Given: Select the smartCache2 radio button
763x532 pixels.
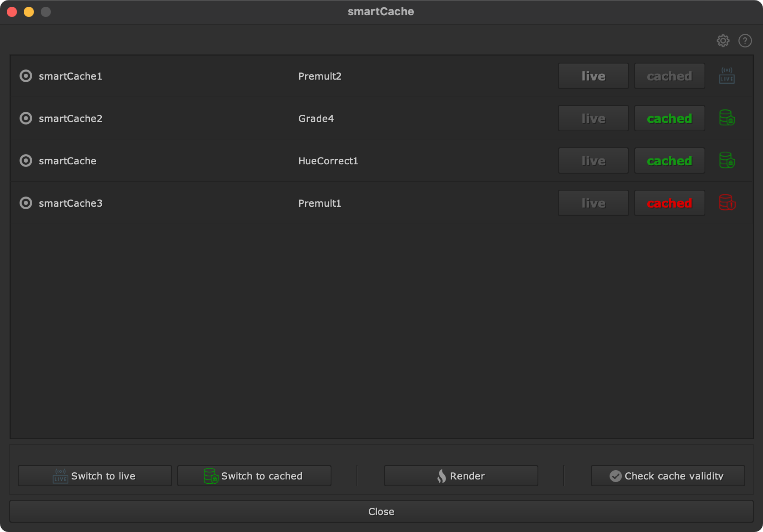Looking at the screenshot, I should [x=26, y=118].
